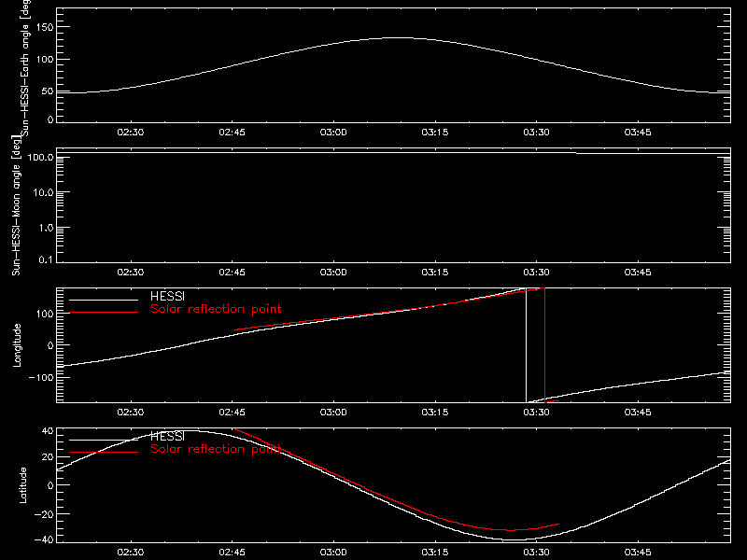Click the Latitude axis title
The image size is (747, 560).
(22, 485)
